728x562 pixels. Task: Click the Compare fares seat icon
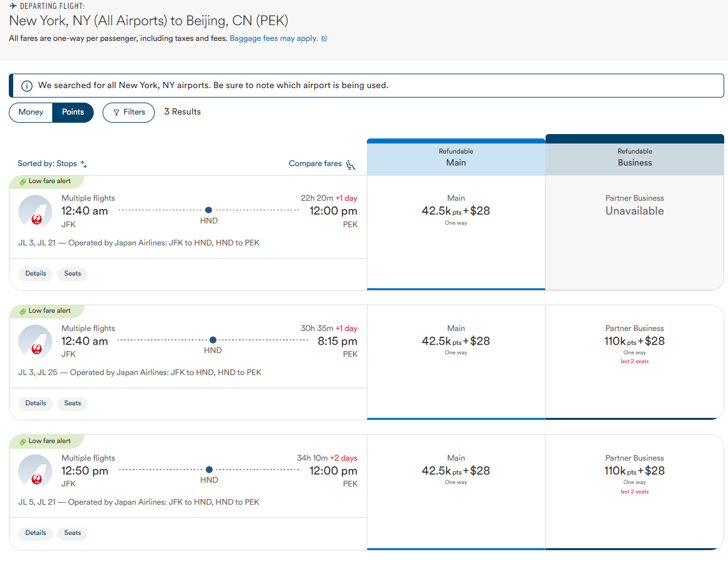[x=351, y=164]
